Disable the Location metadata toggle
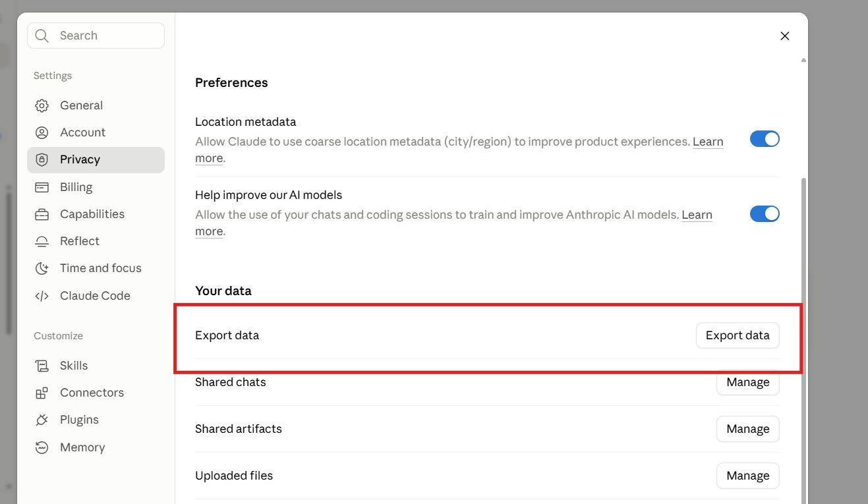 coord(765,139)
